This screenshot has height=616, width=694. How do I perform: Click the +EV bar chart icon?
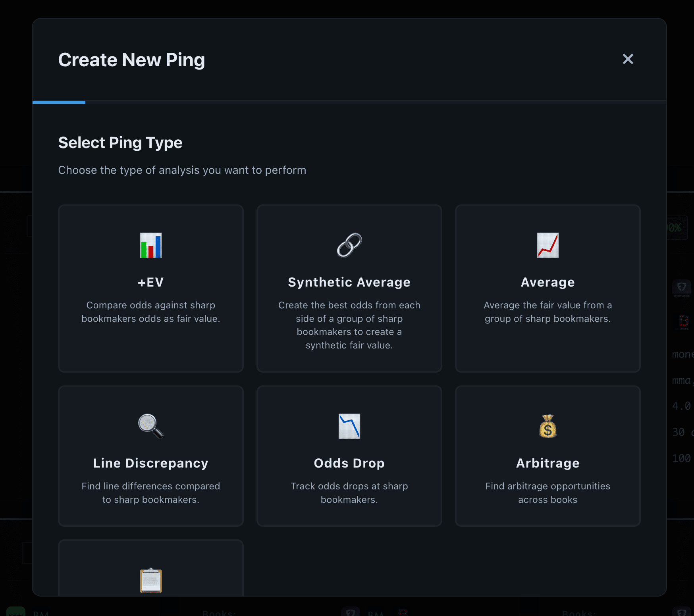(x=151, y=245)
